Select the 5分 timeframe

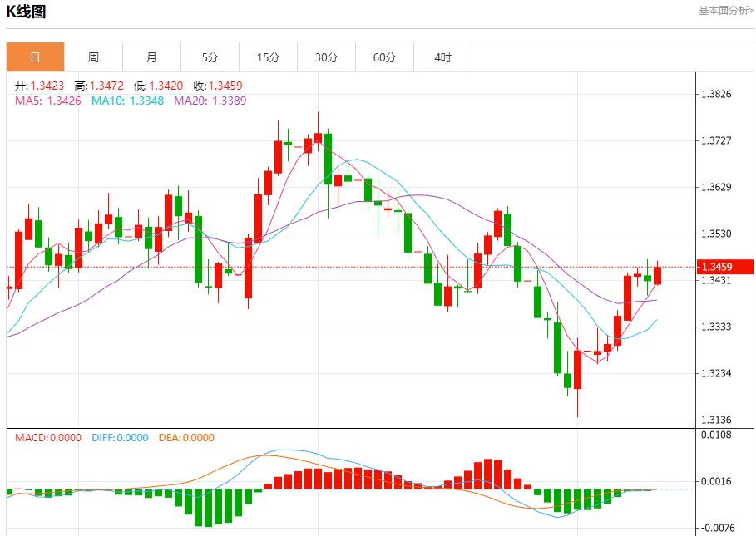(x=210, y=57)
